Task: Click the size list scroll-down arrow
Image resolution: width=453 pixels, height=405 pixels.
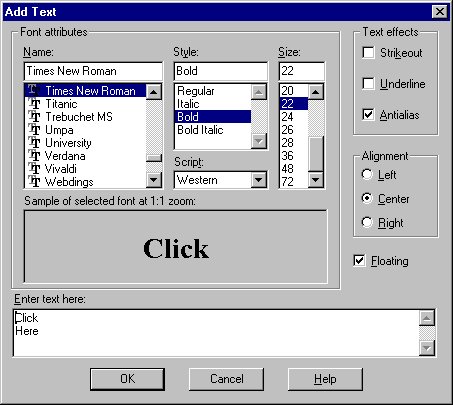Action: point(316,180)
